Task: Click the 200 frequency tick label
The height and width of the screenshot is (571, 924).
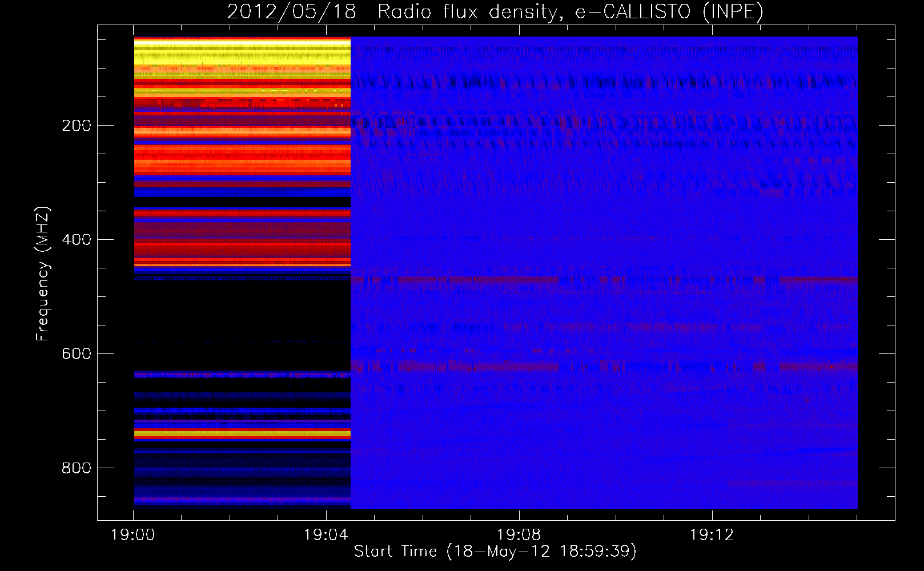Action: [77, 126]
